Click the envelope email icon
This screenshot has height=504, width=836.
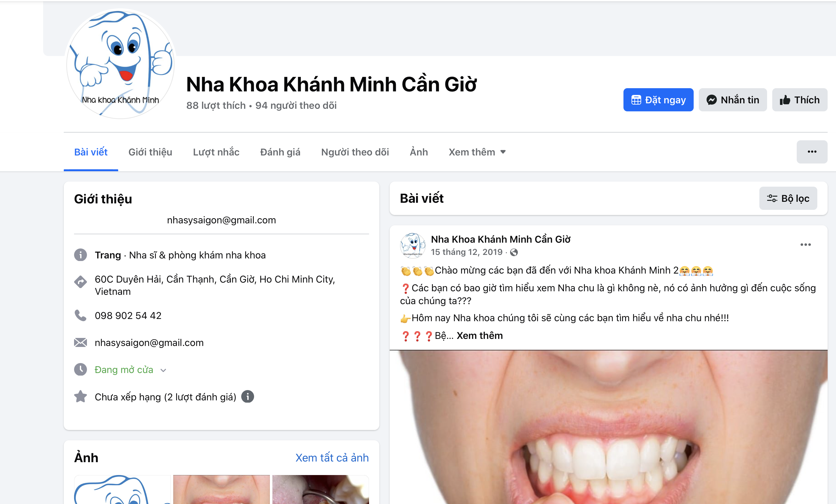(81, 342)
